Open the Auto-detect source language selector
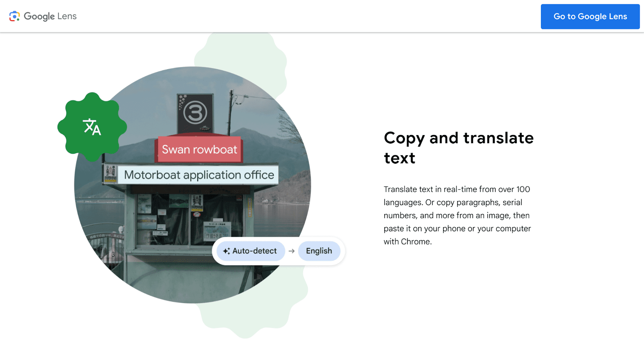This screenshot has width=644, height=362. (250, 251)
